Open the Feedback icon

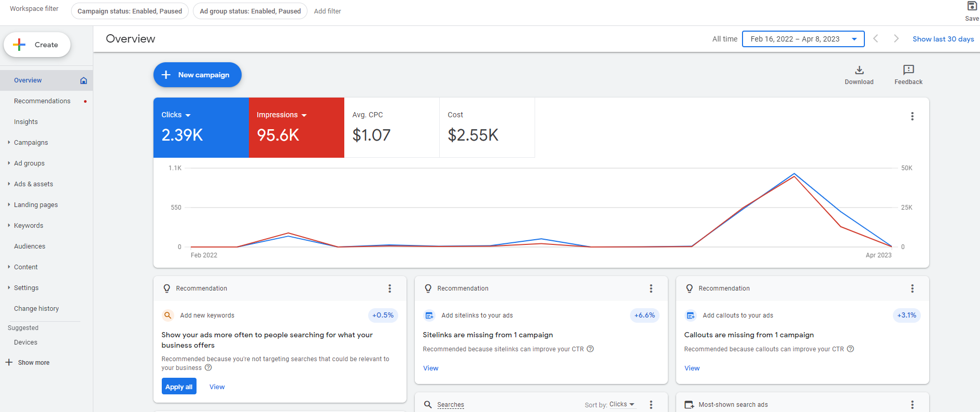[x=908, y=71]
